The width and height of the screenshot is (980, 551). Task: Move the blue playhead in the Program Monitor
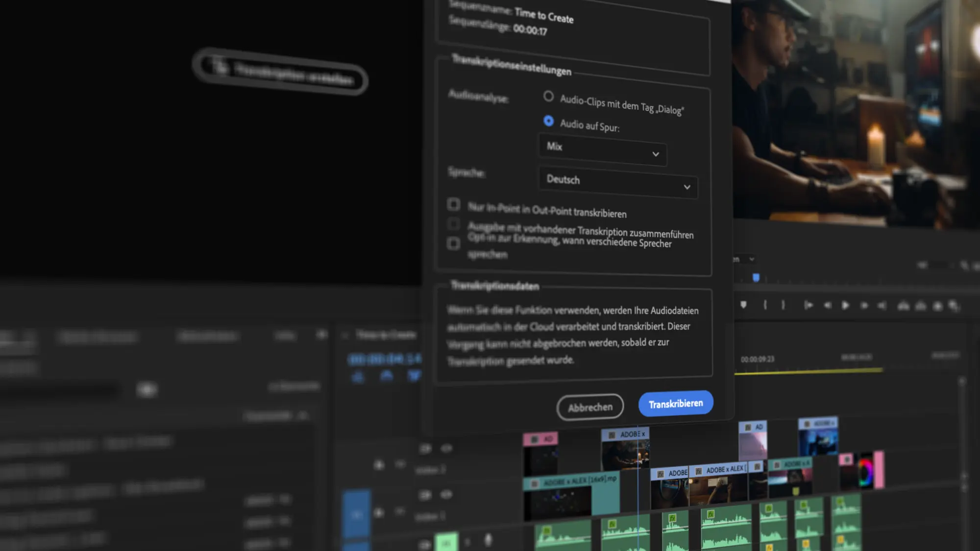pyautogui.click(x=756, y=278)
